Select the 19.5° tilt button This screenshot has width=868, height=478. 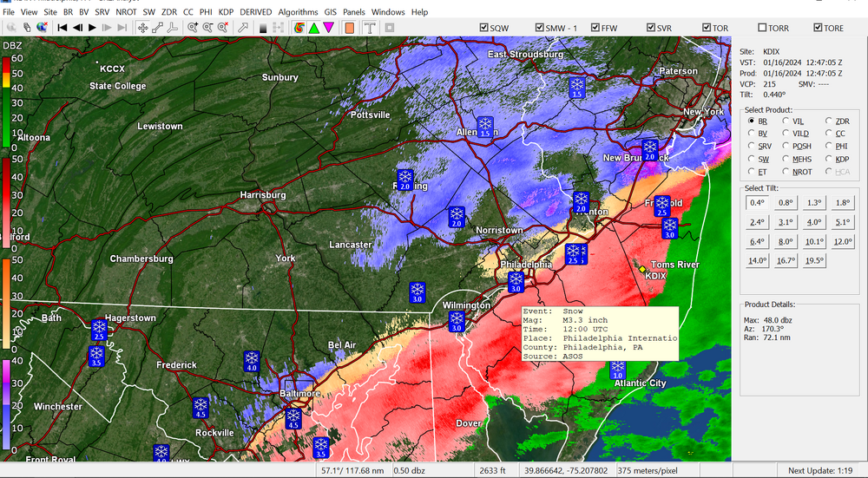814,260
